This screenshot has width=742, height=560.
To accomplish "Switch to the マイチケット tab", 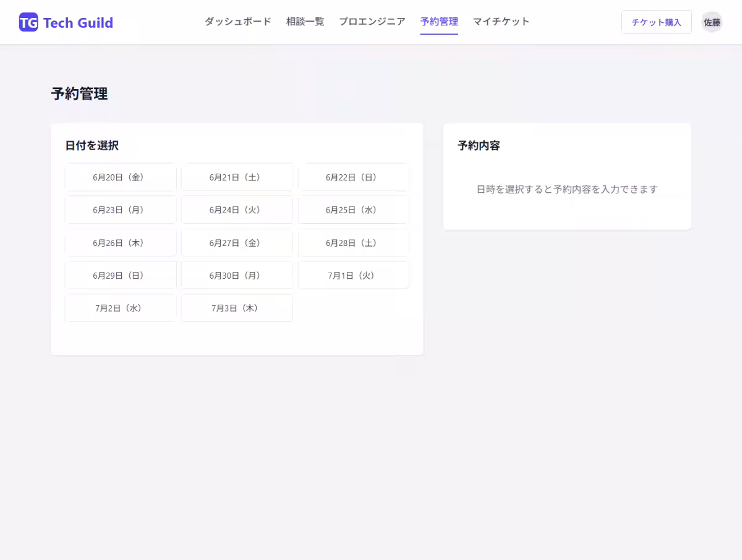I will [x=501, y=21].
